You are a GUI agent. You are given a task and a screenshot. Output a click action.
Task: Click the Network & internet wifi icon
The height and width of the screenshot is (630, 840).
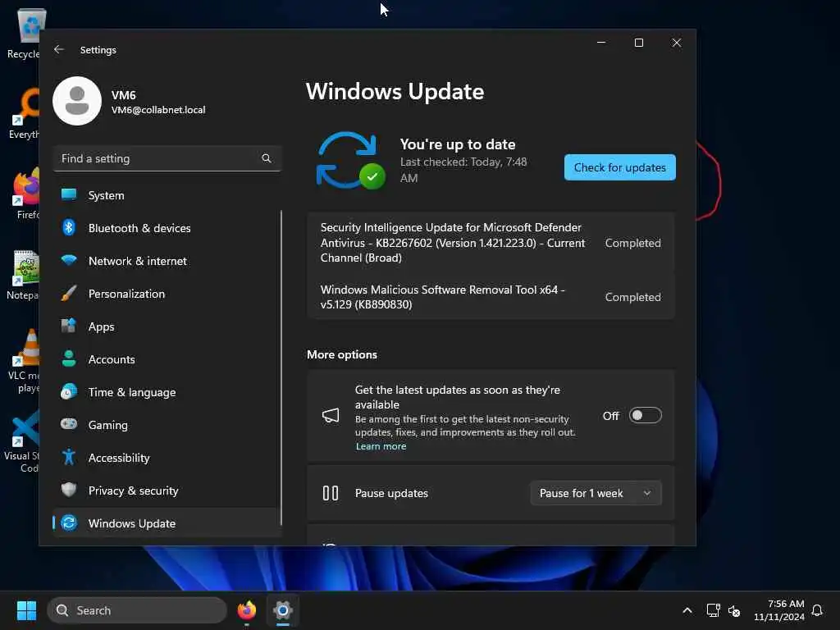point(69,261)
